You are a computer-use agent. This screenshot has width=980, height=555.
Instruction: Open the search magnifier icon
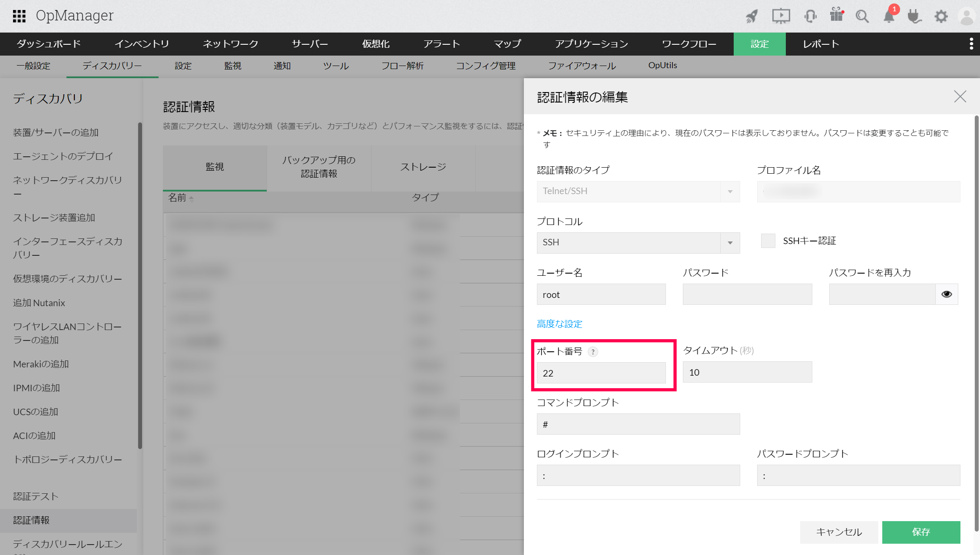point(862,16)
